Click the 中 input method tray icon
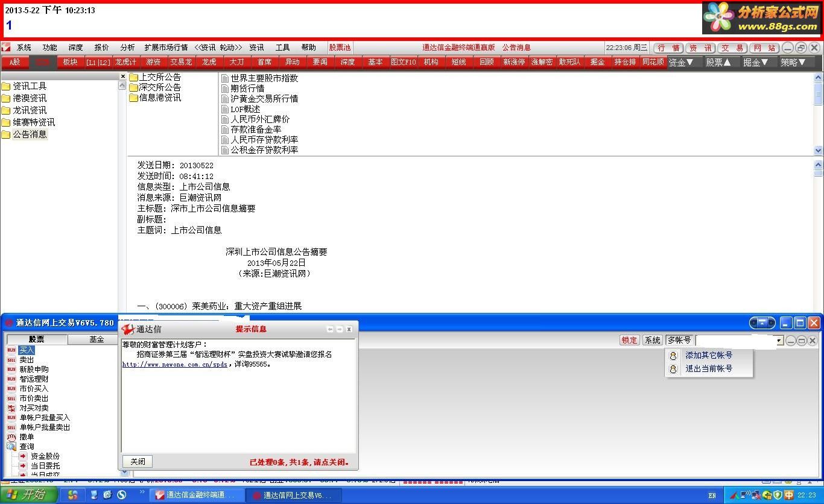Image resolution: width=824 pixels, height=504 pixels. 788,496
